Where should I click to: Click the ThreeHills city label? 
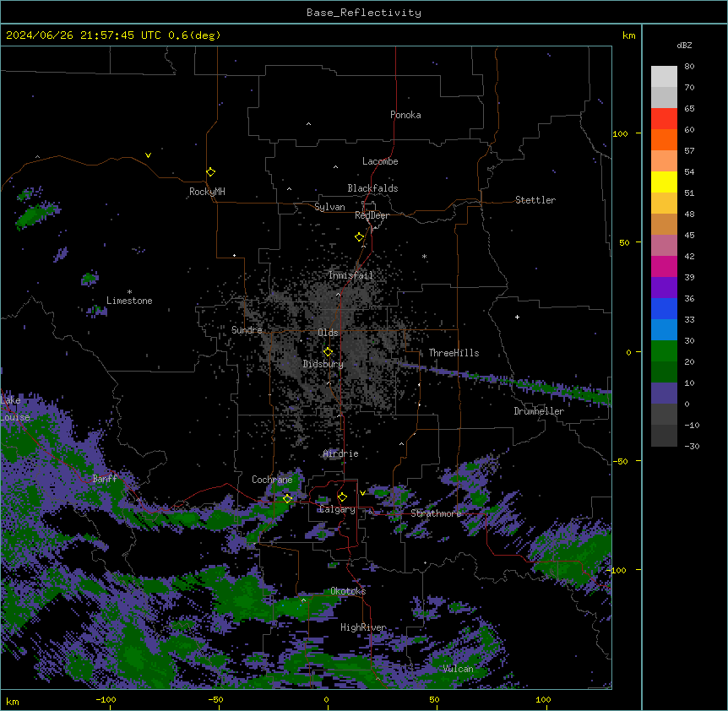[x=454, y=353]
